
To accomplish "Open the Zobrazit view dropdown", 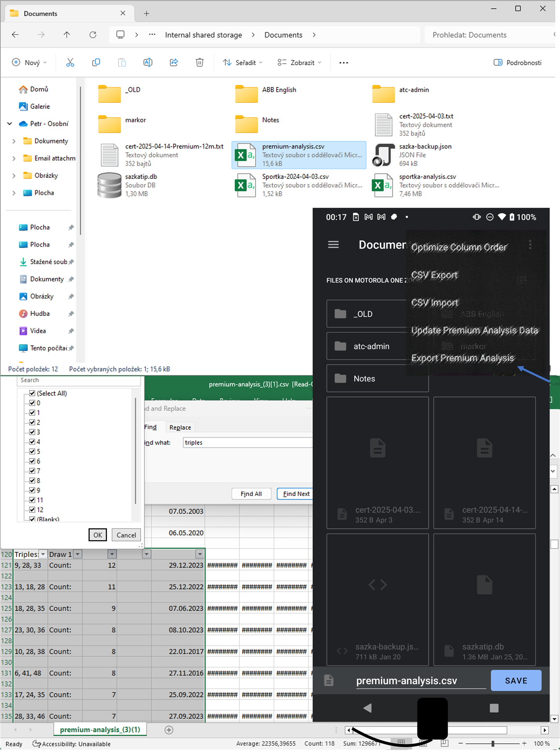I will pyautogui.click(x=299, y=62).
